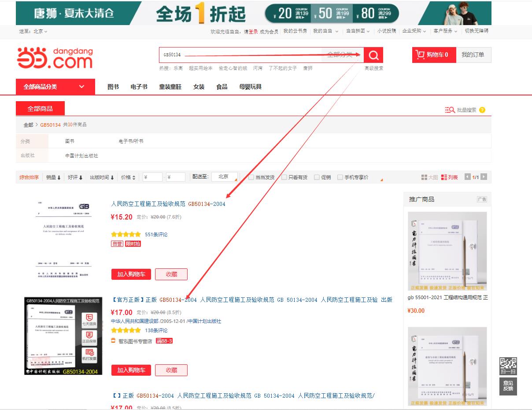The width and height of the screenshot is (532, 410).
Task: Click 收藏 for the 智泓图书专营店 book
Action: pyautogui.click(x=171, y=370)
